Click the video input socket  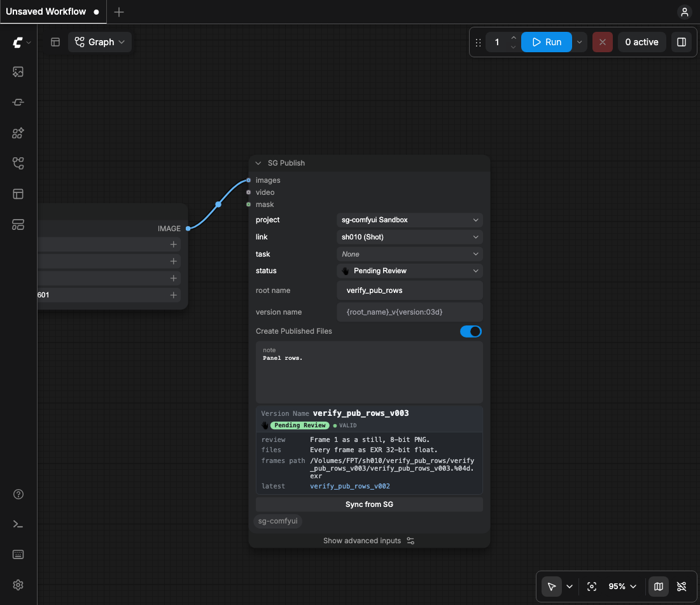249,192
